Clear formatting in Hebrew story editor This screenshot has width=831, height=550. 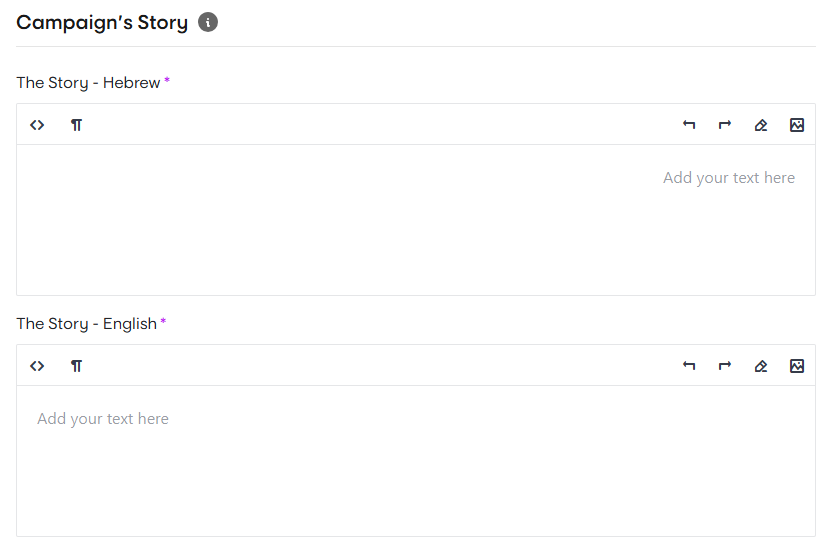pyautogui.click(x=761, y=125)
